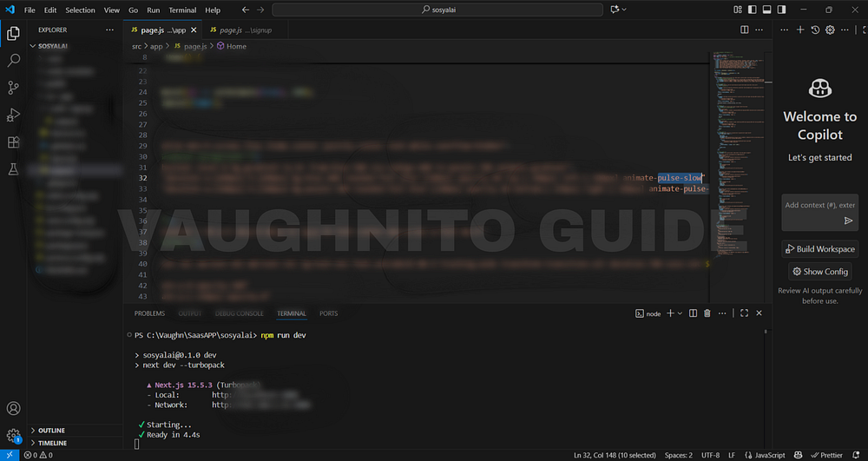Open the new terminal launch profile dropdown
Screen dimensions: 868x461
[680, 313]
